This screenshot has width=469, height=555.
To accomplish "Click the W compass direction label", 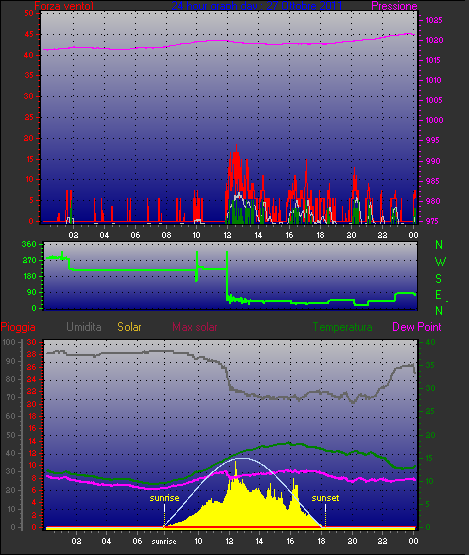I will tap(440, 262).
